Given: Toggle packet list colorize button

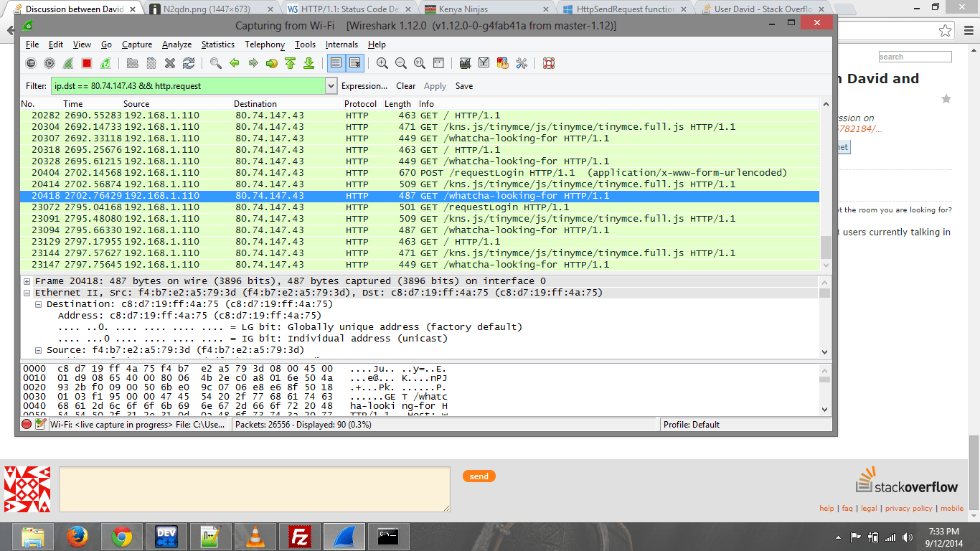Looking at the screenshot, I should pos(336,63).
